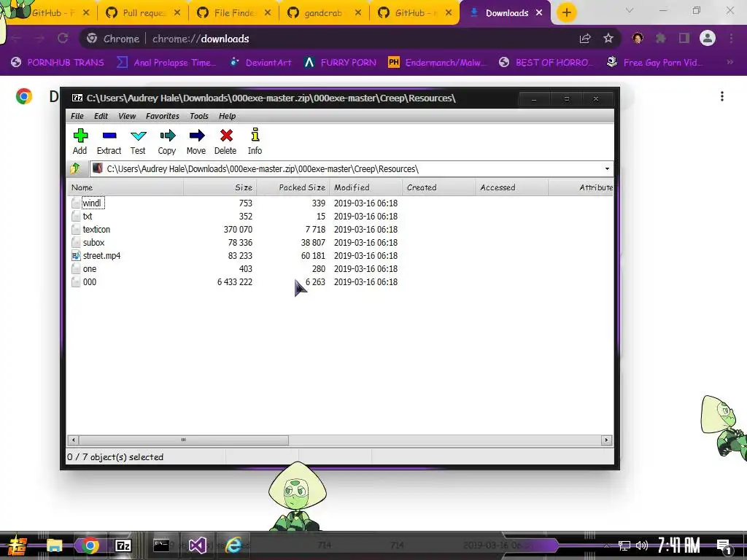Open File Explorer from the taskbar
The width and height of the screenshot is (747, 560).
(x=54, y=545)
